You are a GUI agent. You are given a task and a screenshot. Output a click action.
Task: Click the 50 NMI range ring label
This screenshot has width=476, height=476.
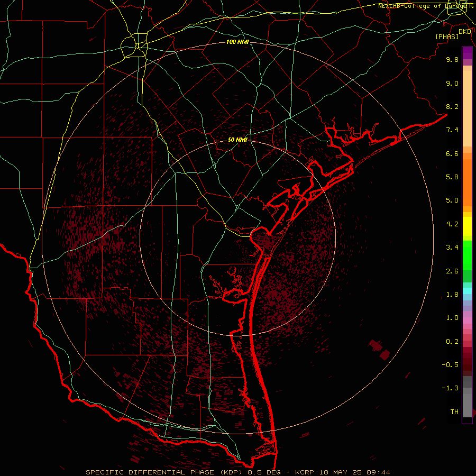[x=237, y=140]
